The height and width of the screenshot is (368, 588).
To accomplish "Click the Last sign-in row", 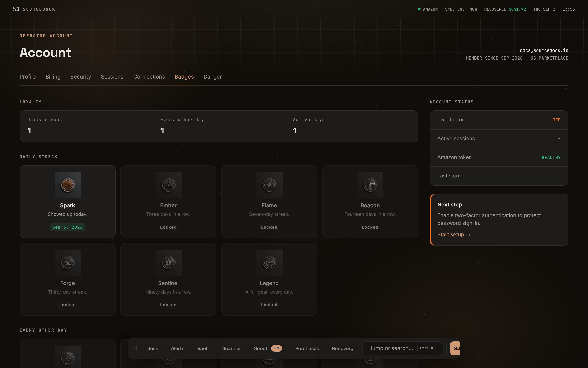I will pyautogui.click(x=499, y=176).
